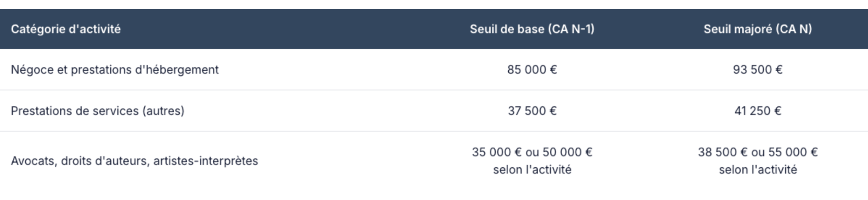Select 'Avocats, droits d'auteurs, artistes-interprètes' cell
Screen dimensions: 868x200
[134, 161]
